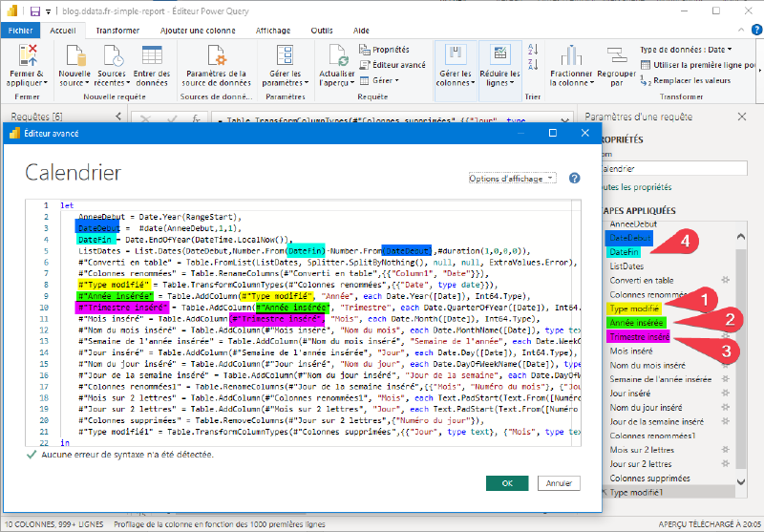Click the ribbon help question mark icon
The image size is (764, 532).
[x=756, y=30]
